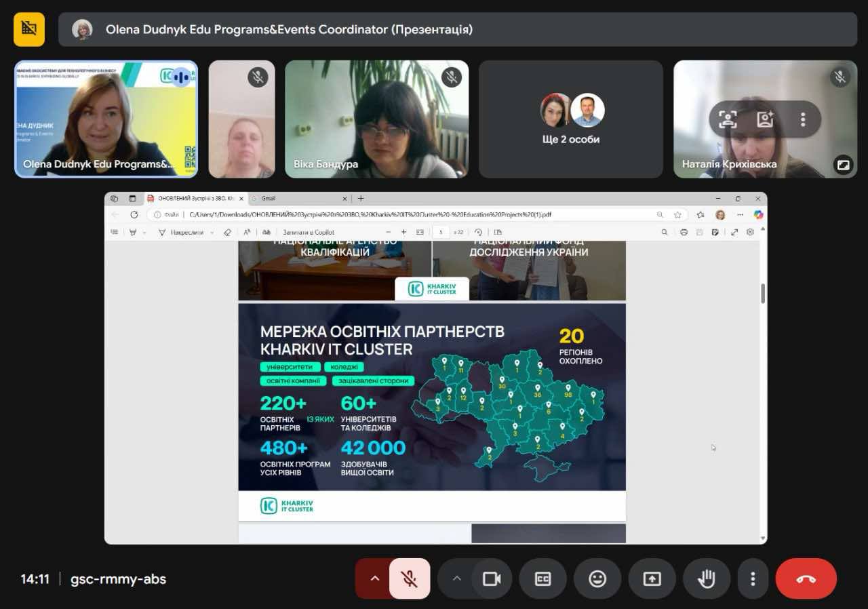The width and height of the screenshot is (868, 609).
Task: Expand video settings chevron beside the camera
Action: coord(456,578)
